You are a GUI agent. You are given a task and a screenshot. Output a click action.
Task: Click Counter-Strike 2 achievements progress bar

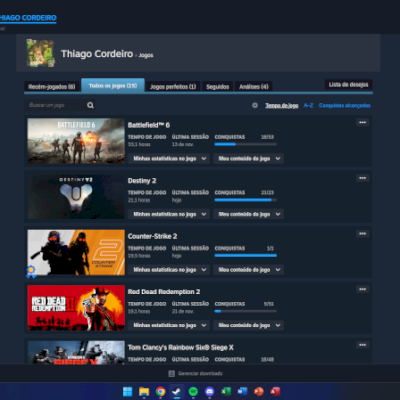[246, 256]
